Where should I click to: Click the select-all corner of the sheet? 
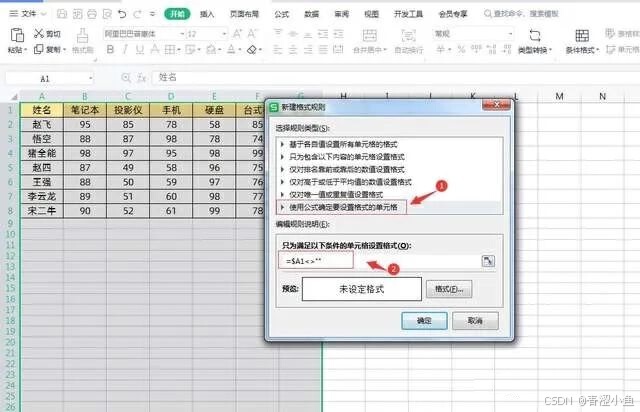click(14, 97)
